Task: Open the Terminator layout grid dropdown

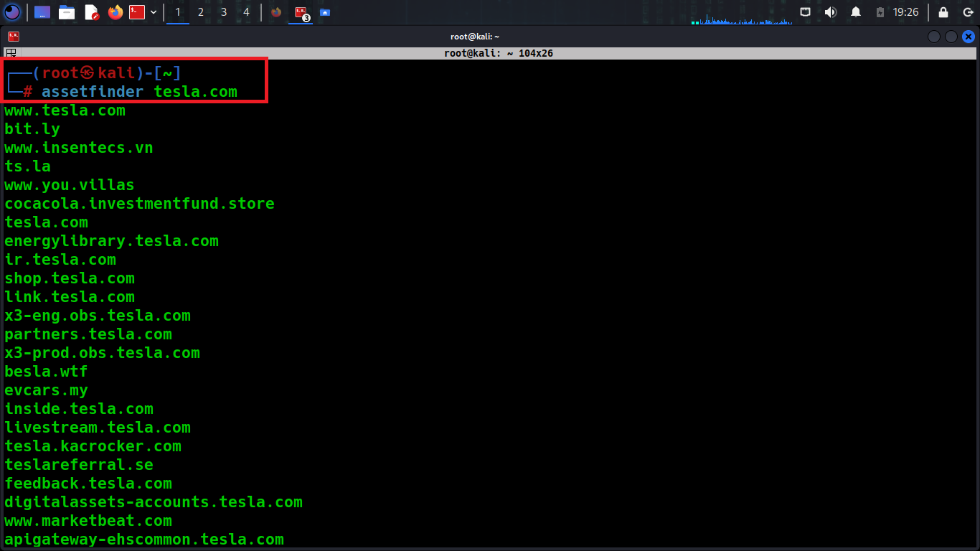Action: point(11,53)
